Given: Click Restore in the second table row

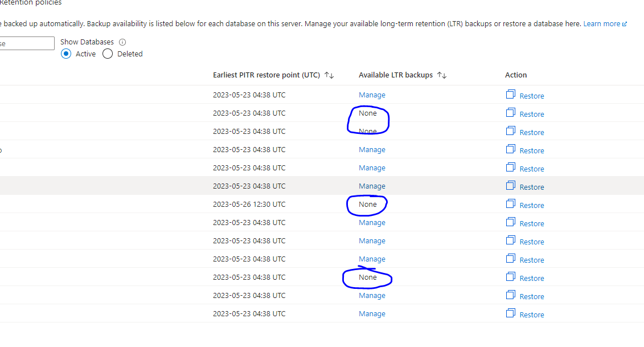Looking at the screenshot, I should coord(531,114).
